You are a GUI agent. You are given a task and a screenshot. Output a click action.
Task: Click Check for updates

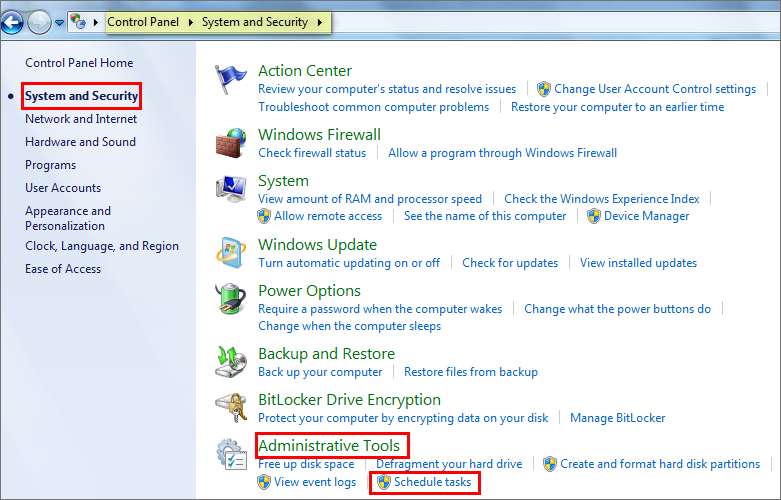pyautogui.click(x=510, y=263)
